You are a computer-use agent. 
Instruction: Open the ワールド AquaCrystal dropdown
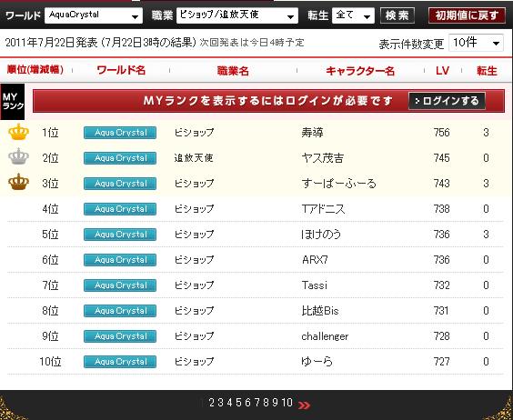pos(94,15)
